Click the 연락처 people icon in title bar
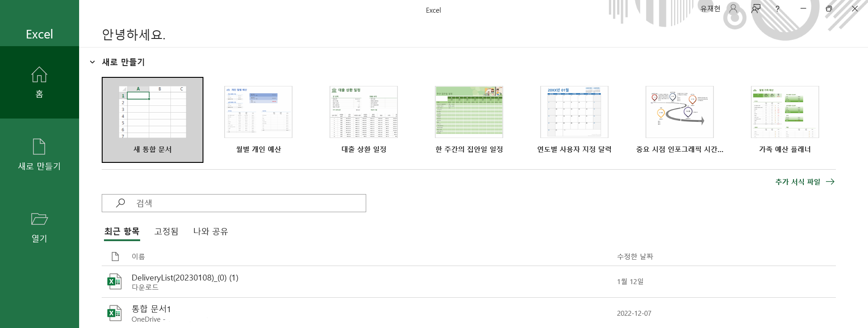This screenshot has height=328, width=868. (755, 9)
